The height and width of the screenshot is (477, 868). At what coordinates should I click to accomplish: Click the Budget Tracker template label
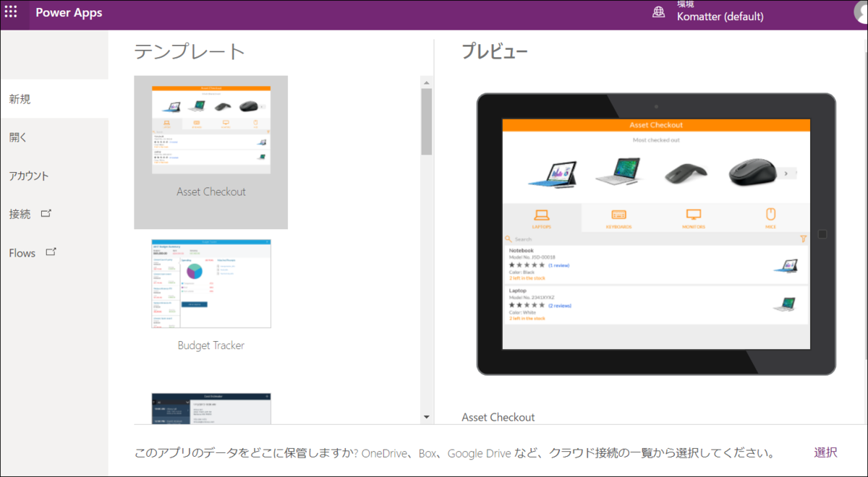(211, 345)
